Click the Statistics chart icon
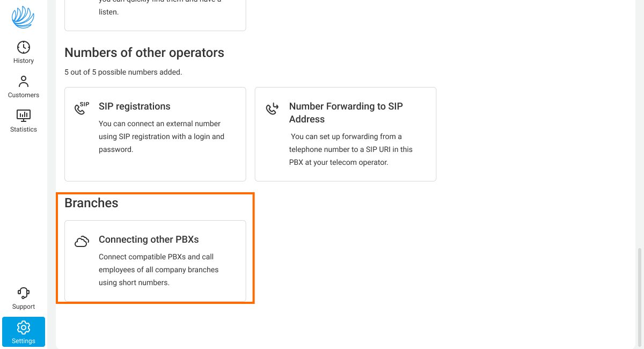The image size is (644, 349). (24, 115)
